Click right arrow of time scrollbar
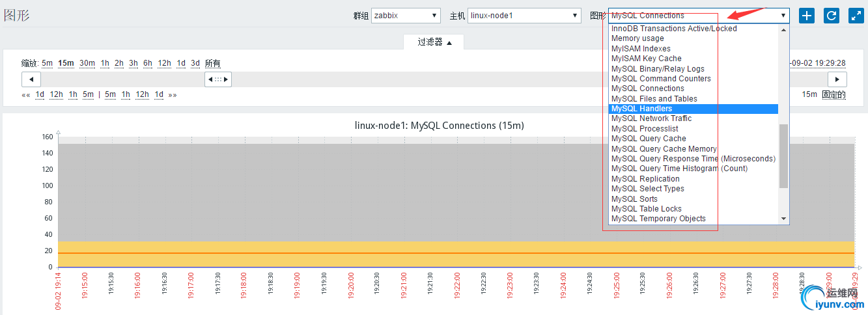This screenshot has width=868, height=315. tap(837, 79)
